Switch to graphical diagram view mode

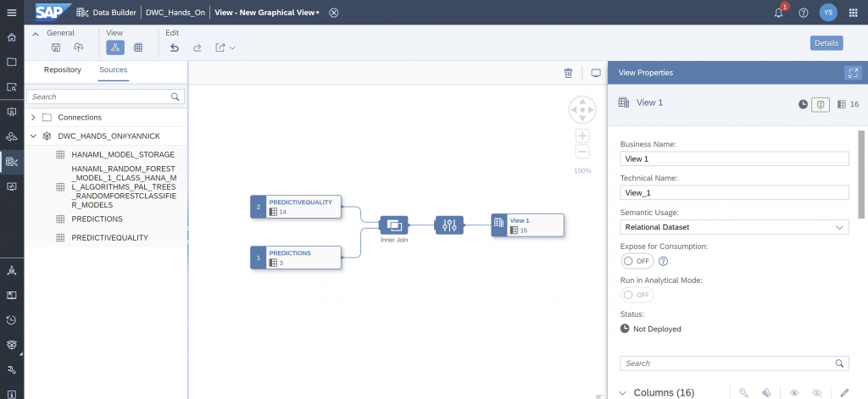(x=115, y=47)
